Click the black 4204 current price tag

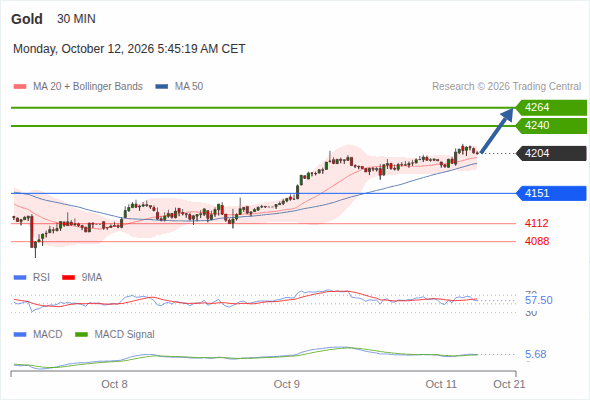pyautogui.click(x=551, y=154)
